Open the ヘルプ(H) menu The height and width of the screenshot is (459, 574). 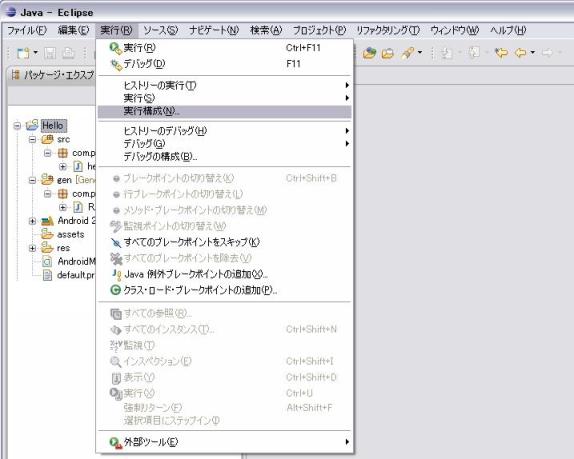click(508, 30)
